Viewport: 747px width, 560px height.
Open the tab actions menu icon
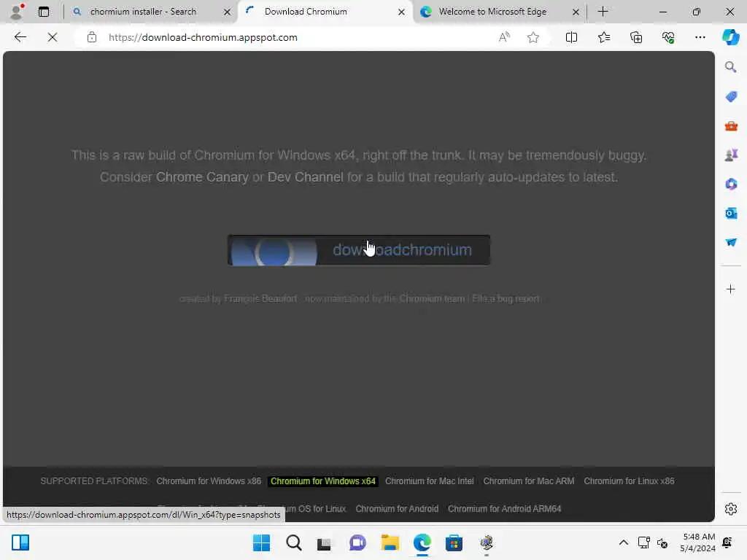(x=43, y=12)
